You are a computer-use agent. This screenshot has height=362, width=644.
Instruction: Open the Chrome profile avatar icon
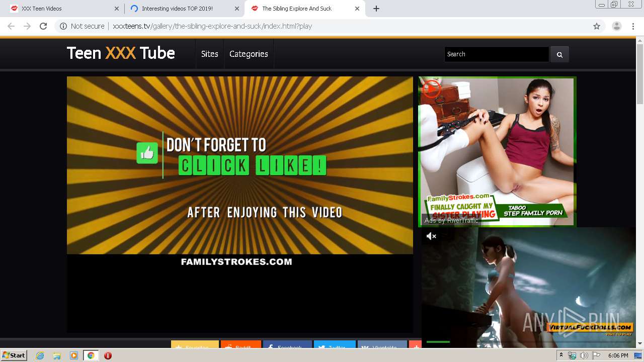616,26
